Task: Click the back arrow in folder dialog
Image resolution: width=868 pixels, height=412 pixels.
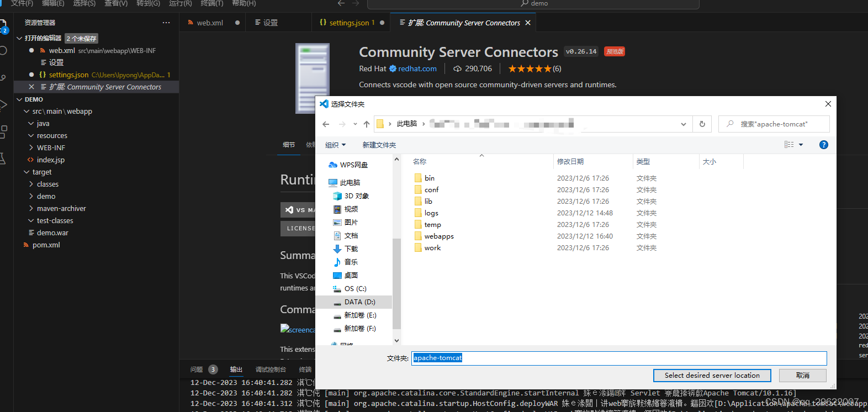Action: coord(326,124)
